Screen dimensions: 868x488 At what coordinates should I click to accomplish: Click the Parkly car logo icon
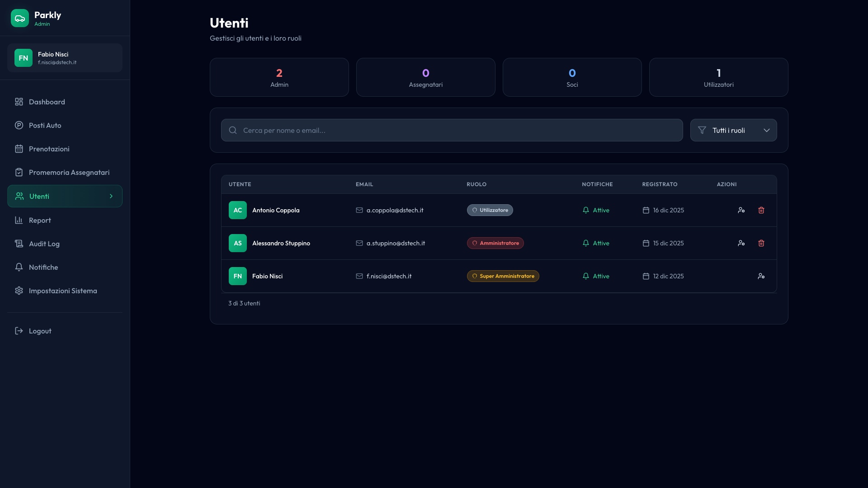20,18
